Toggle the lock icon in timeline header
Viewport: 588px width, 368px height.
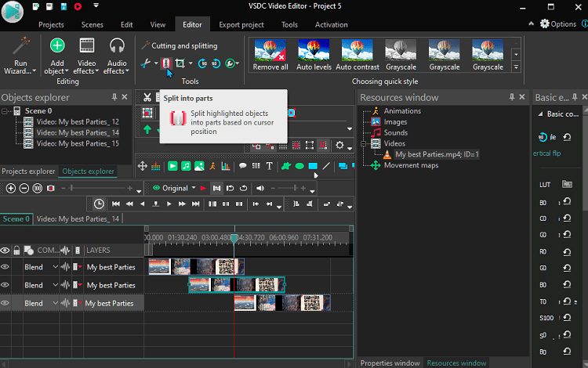[x=16, y=250]
